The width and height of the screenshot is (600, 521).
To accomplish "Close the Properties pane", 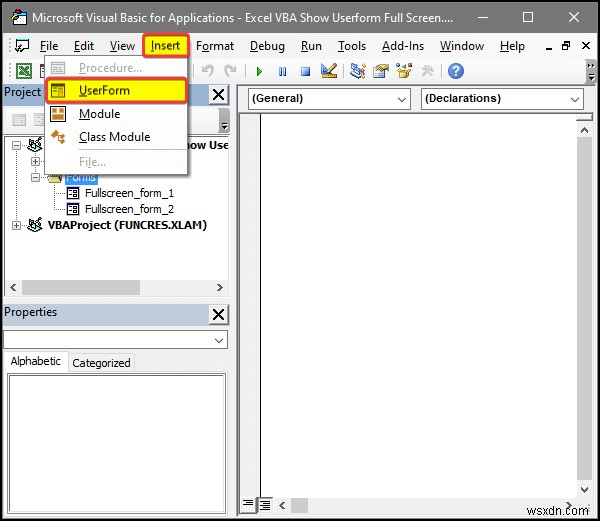I will (218, 314).
